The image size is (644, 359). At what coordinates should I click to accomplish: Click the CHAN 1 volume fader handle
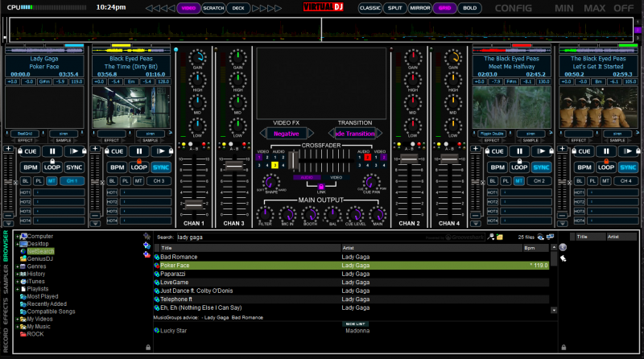pyautogui.click(x=193, y=204)
